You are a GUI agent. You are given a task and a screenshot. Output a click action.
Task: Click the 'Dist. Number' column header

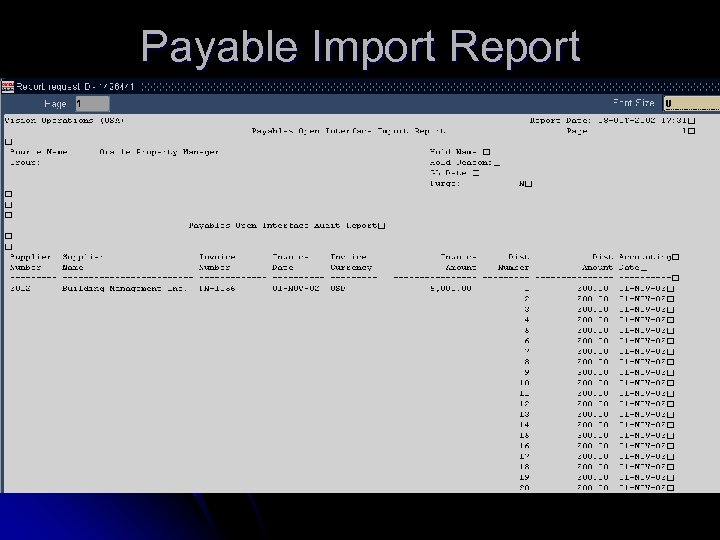513,262
